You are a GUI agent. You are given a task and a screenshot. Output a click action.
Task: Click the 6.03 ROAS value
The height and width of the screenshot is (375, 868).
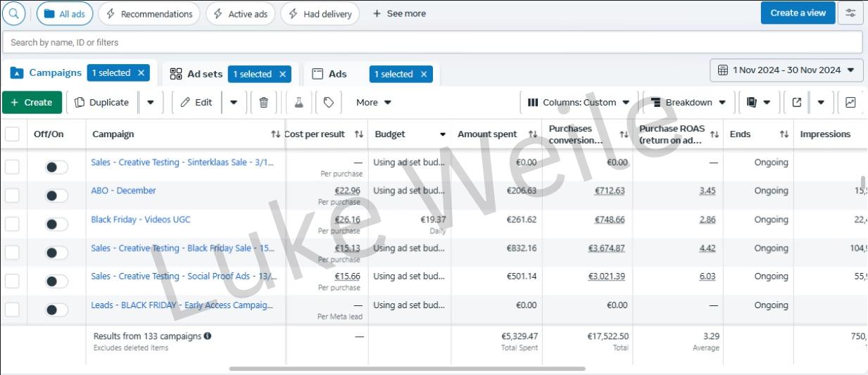point(707,277)
